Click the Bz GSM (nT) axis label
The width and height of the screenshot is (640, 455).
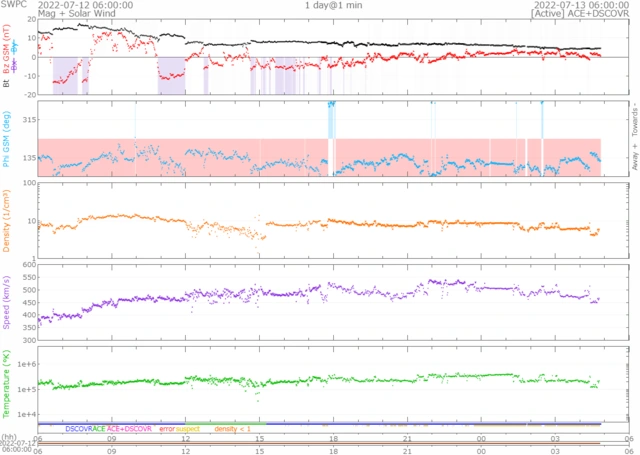tap(6, 49)
